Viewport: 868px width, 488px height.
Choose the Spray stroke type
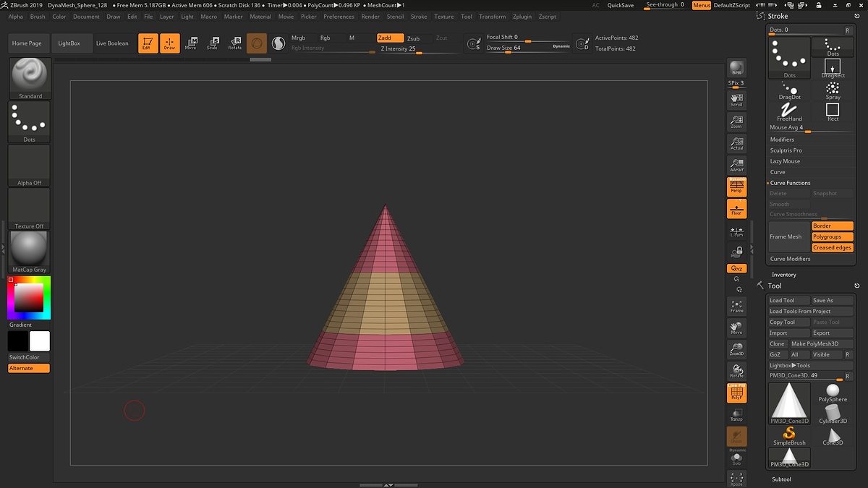(833, 90)
